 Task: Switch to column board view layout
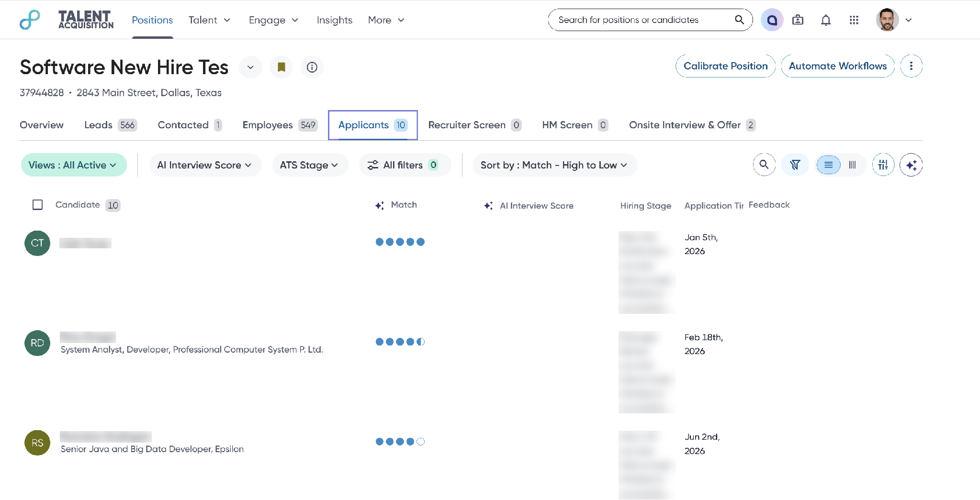click(x=853, y=165)
